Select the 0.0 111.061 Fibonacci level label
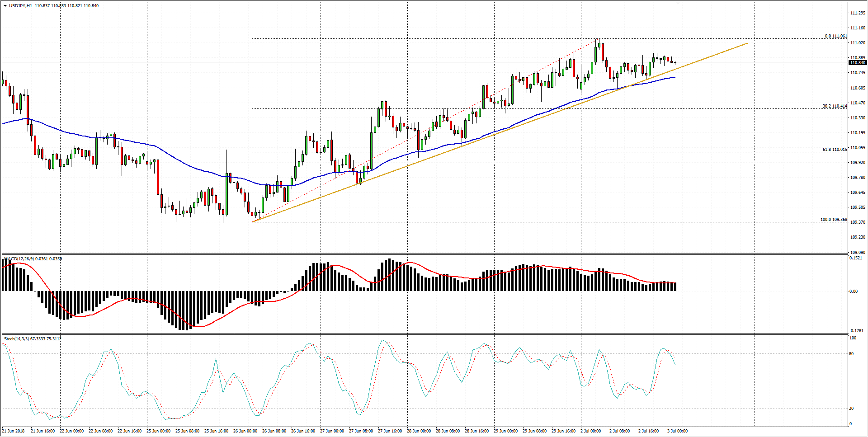The image size is (868, 437). (835, 36)
